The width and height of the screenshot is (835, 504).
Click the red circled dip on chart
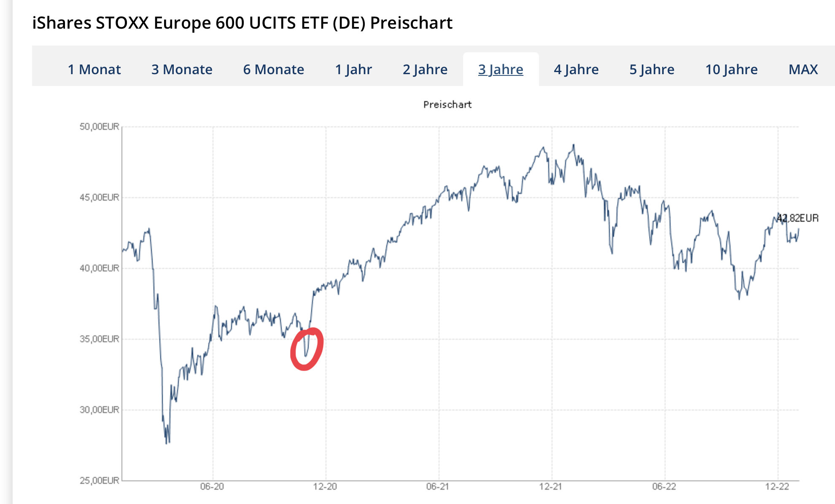click(307, 349)
